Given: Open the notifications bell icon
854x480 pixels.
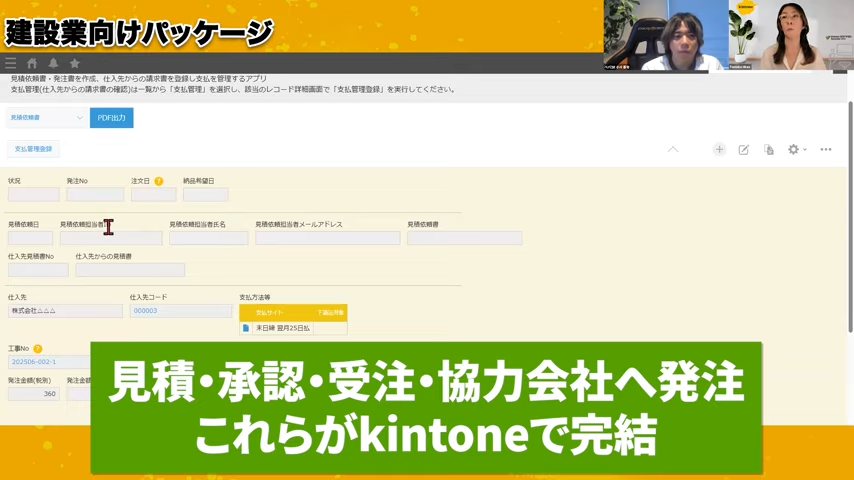Looking at the screenshot, I should click(x=53, y=63).
